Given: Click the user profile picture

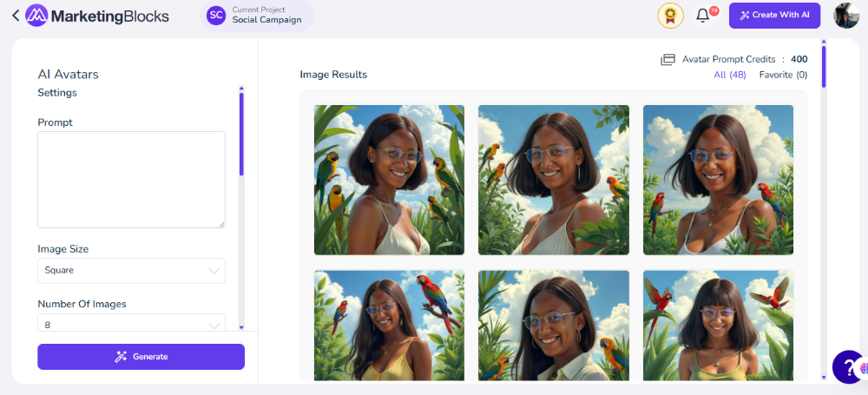Looking at the screenshot, I should pyautogui.click(x=845, y=16).
